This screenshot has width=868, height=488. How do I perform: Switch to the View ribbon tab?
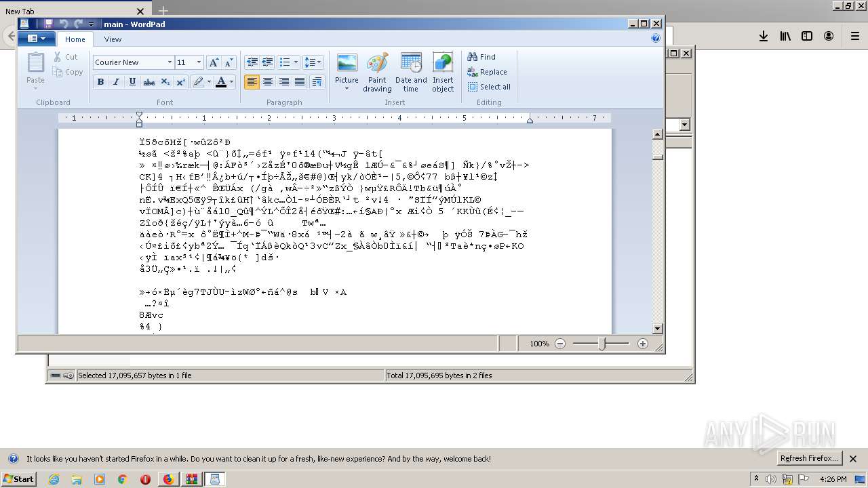113,39
